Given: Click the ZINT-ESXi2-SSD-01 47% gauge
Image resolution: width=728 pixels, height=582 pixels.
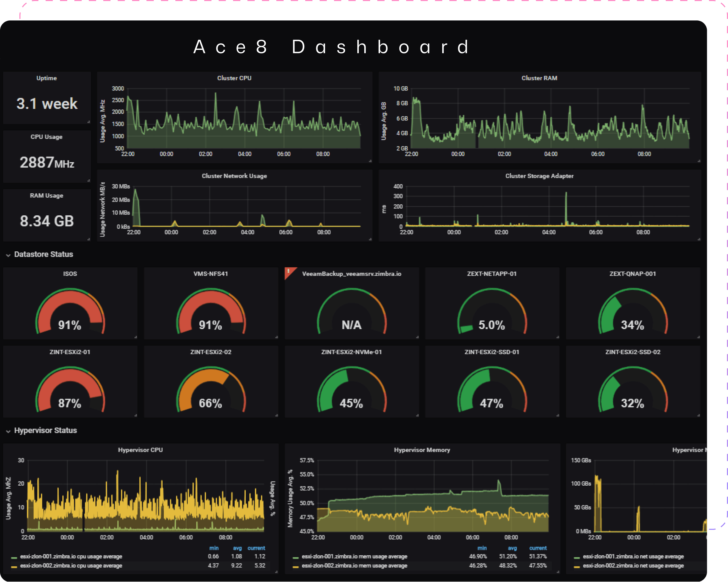Looking at the screenshot, I should pyautogui.click(x=492, y=389).
